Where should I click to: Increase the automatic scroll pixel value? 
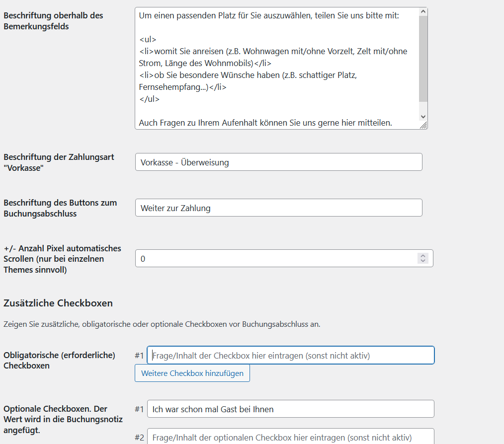(423, 256)
